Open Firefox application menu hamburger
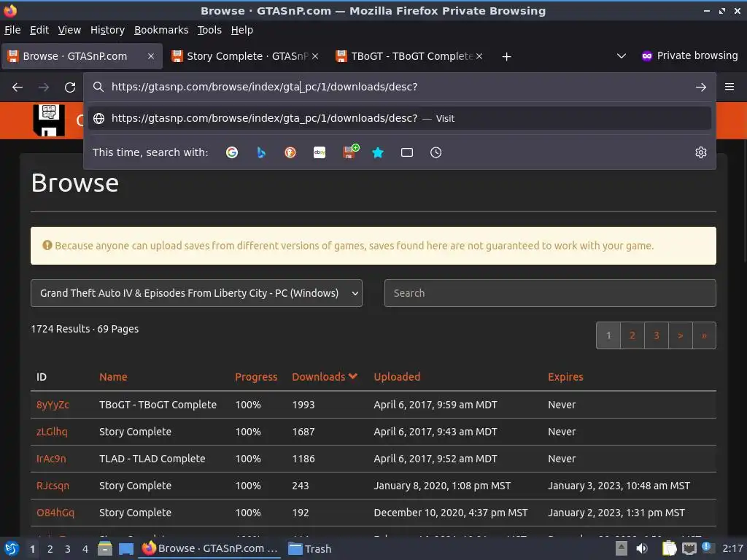Image resolution: width=747 pixels, height=560 pixels. click(729, 87)
